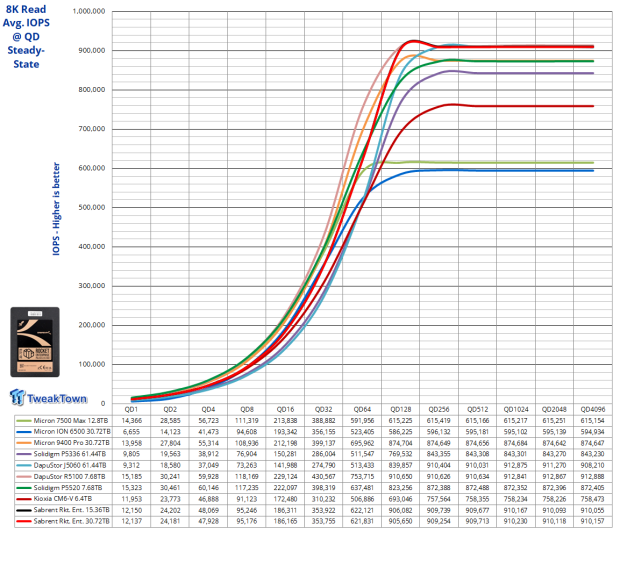Screen dimensions: 620x568
Task: Click the TweakTown logo
Action: coord(48,398)
